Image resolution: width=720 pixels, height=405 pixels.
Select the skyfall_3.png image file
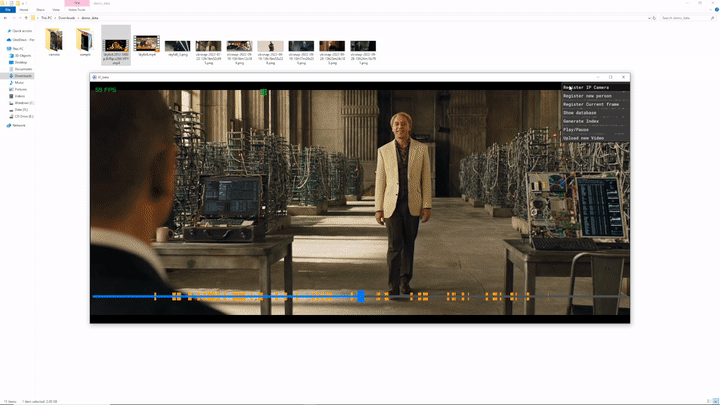tap(178, 47)
